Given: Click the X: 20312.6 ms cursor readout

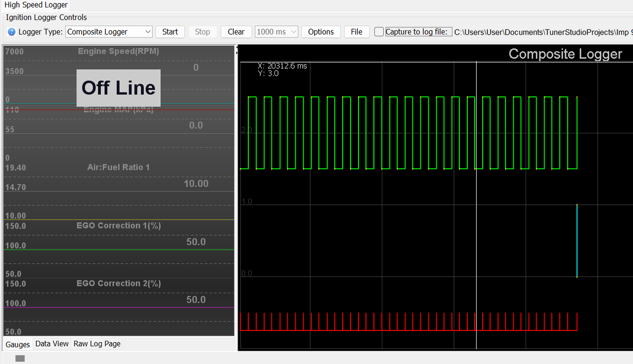Looking at the screenshot, I should pos(282,66).
